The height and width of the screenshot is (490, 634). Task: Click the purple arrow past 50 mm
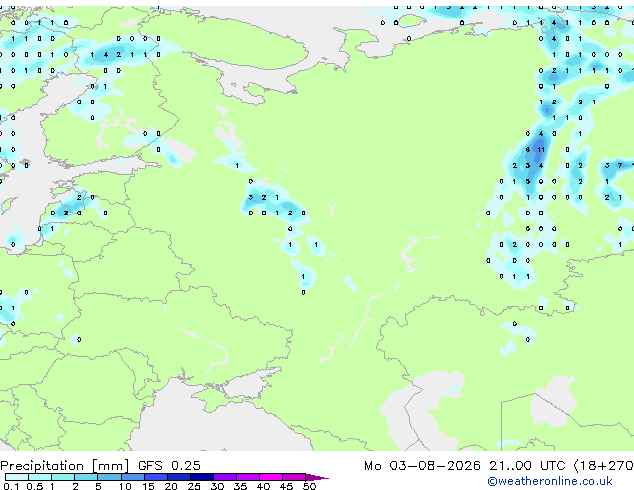[317, 477]
